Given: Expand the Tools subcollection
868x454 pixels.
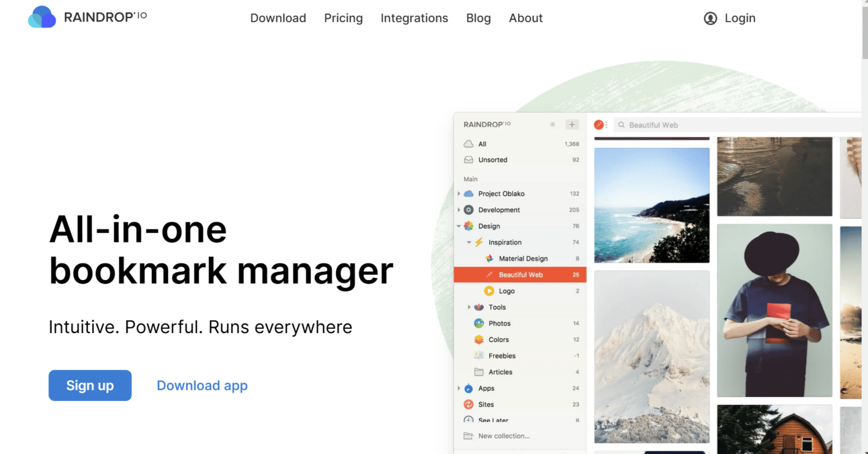Looking at the screenshot, I should tap(469, 307).
